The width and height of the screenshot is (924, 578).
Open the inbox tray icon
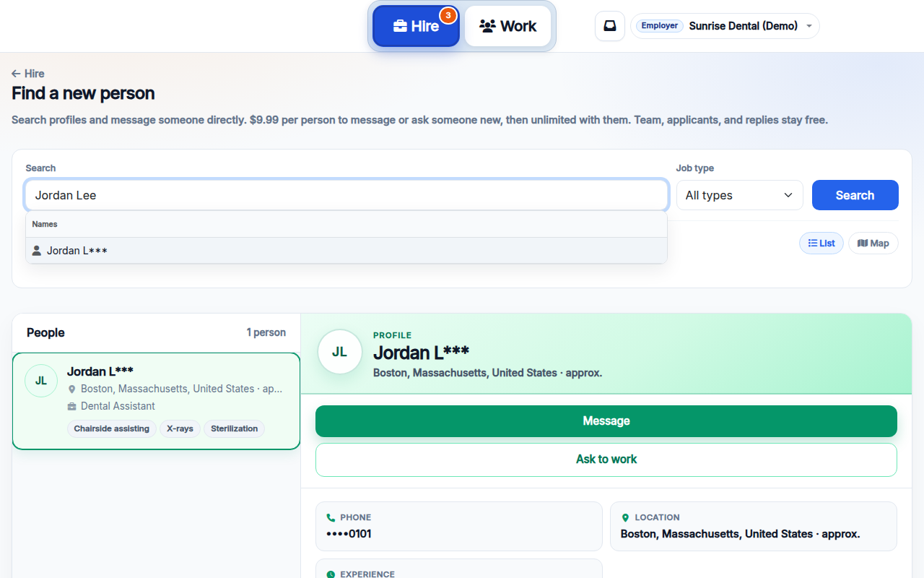point(610,26)
